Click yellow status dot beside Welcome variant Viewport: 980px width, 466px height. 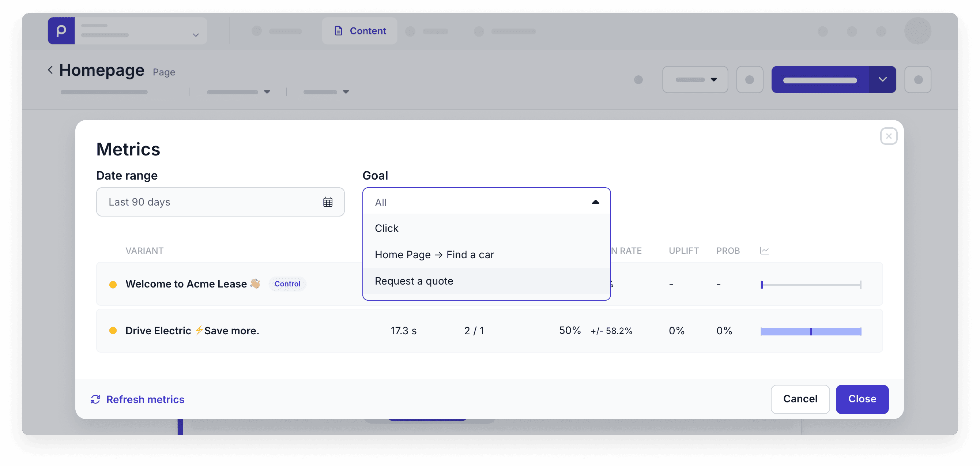point(113,285)
